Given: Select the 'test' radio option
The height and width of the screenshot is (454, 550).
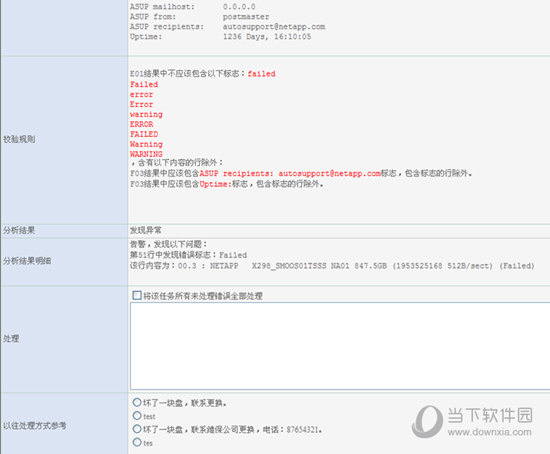Looking at the screenshot, I should pyautogui.click(x=137, y=416).
